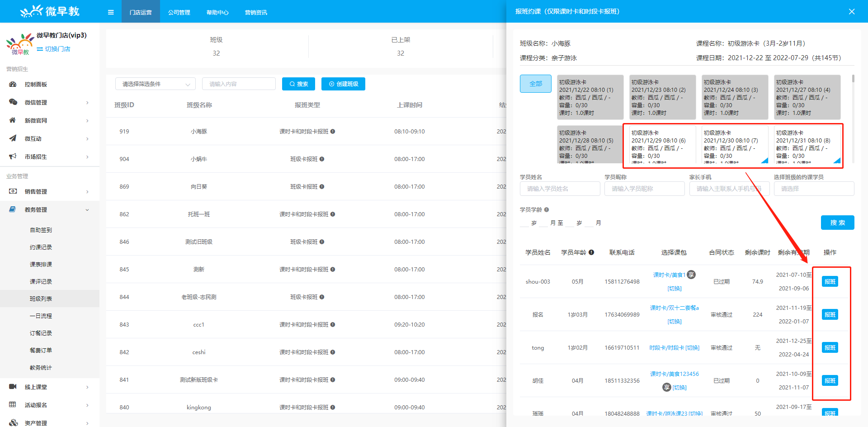Click the 教务管理 book icon
This screenshot has width=868, height=427.
[x=13, y=209]
